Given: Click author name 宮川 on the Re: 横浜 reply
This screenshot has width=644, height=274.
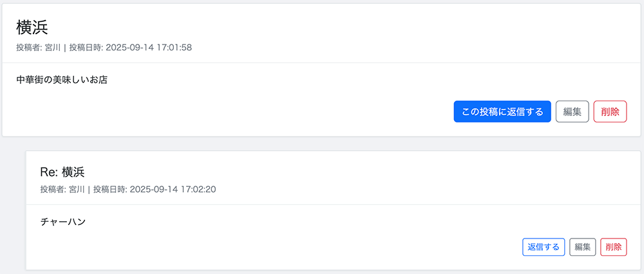Looking at the screenshot, I should point(77,190).
